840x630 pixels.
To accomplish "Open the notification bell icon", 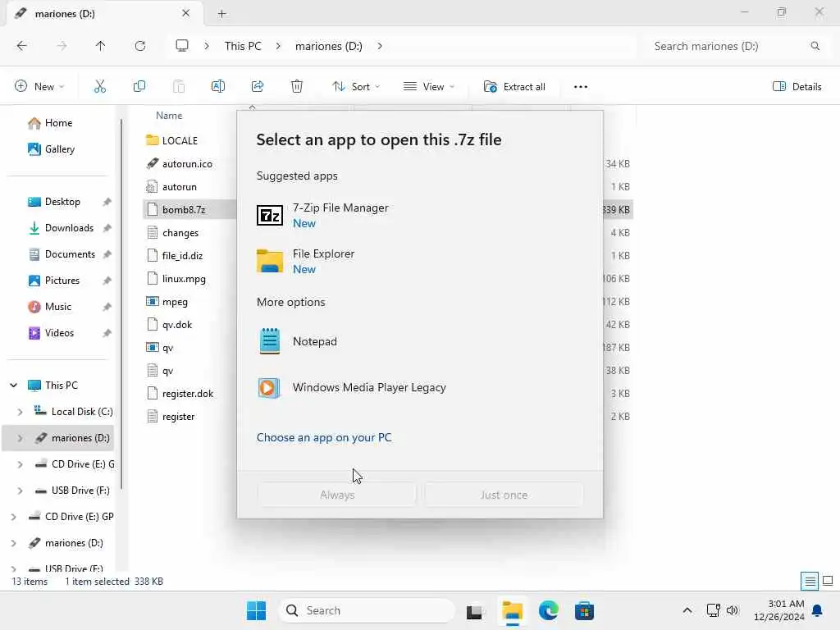I will (818, 610).
